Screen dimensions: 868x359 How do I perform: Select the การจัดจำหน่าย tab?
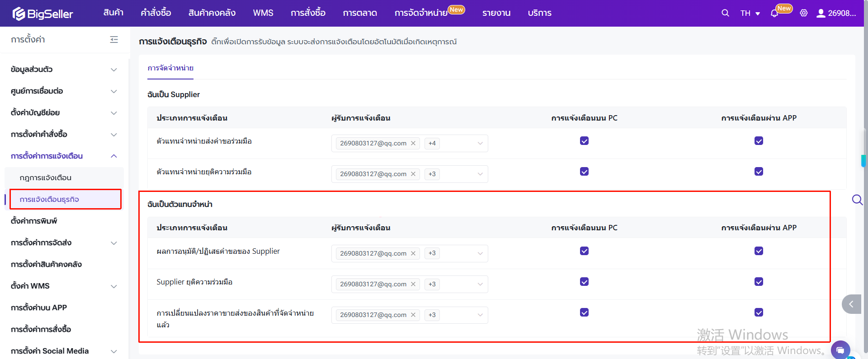coord(170,68)
